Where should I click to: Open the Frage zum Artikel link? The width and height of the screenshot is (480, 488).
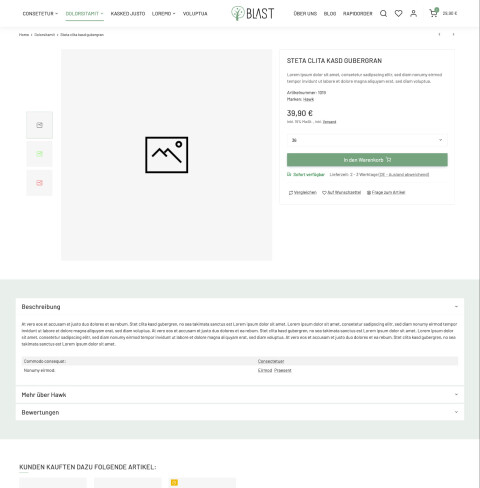(386, 192)
